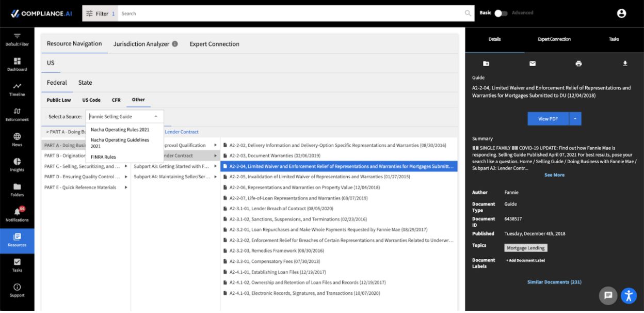Open A2-2-06 Representations on Property Value
This screenshot has width=644, height=313.
click(339, 187)
